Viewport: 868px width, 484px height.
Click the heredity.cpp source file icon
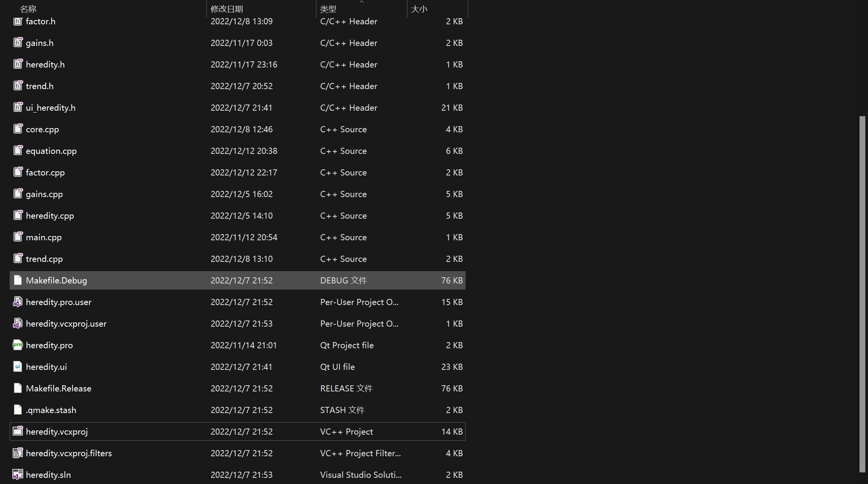18,215
